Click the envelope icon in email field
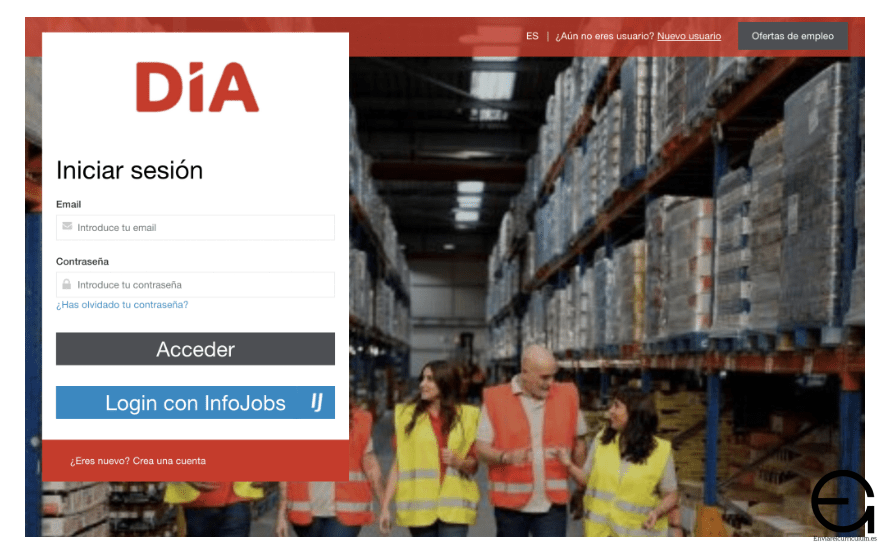Image resolution: width=887 pixels, height=551 pixels. coord(67,226)
